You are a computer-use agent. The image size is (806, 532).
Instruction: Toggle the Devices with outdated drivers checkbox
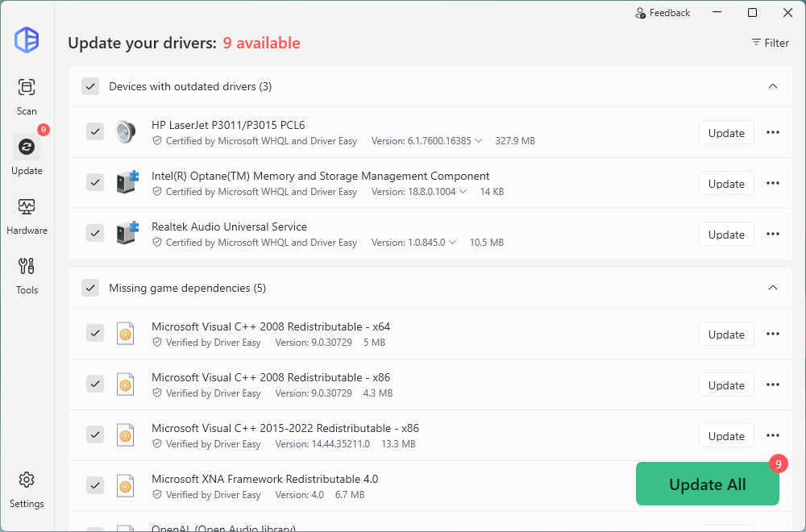[90, 86]
